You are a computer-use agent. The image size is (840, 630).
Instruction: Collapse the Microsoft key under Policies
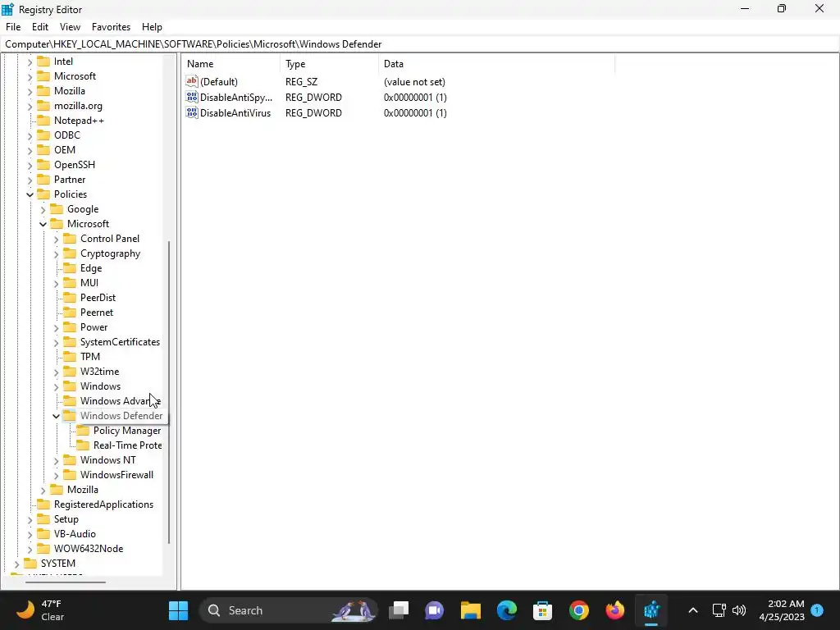pos(43,224)
